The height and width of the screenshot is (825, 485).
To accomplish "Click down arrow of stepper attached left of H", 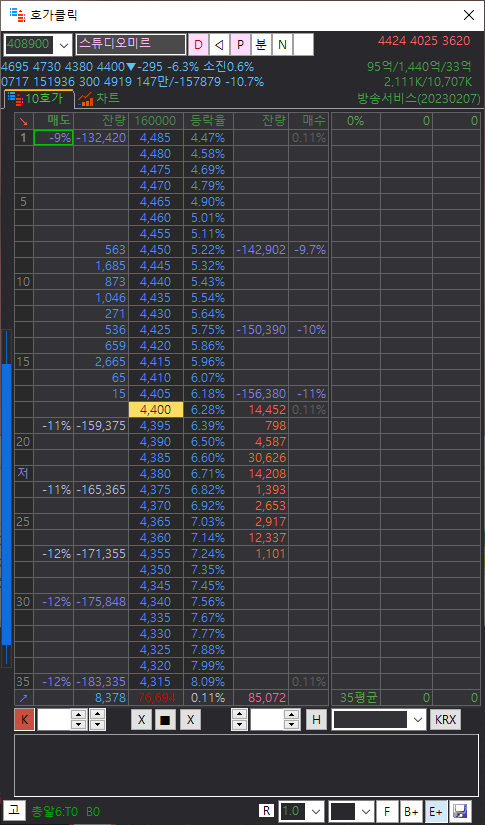I will 291,725.
